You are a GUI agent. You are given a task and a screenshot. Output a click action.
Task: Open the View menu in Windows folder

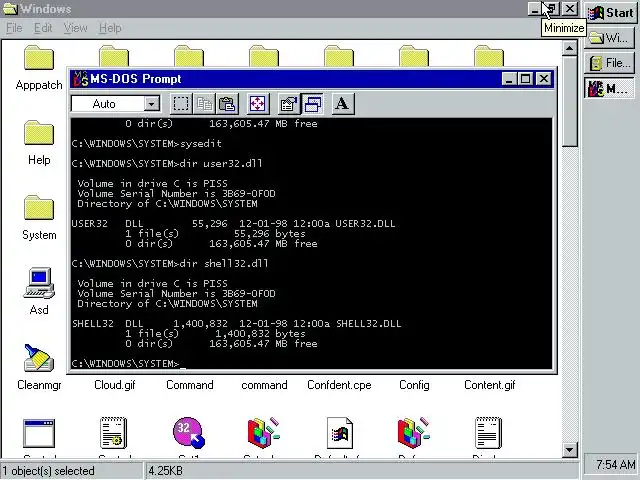coord(76,28)
